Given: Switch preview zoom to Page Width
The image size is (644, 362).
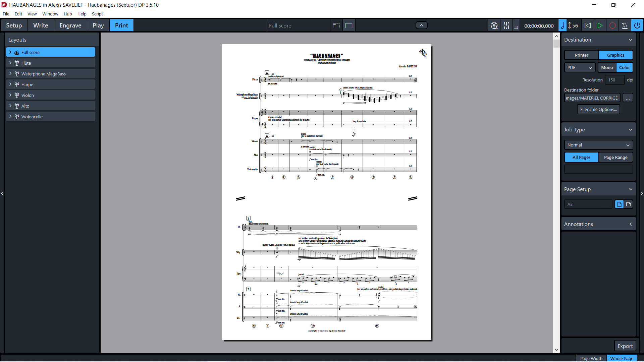Looking at the screenshot, I should 591,358.
